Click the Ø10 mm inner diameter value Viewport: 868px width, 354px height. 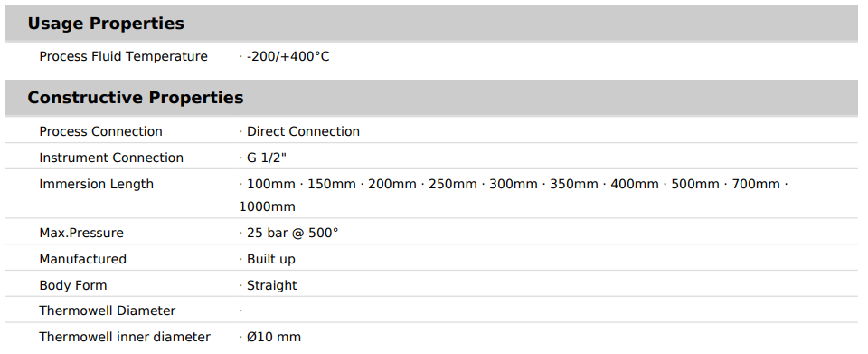[x=274, y=338]
